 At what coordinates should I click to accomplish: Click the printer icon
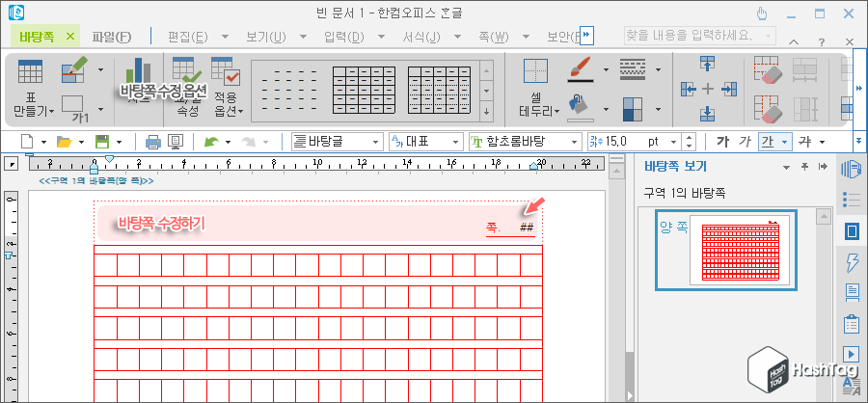click(152, 143)
